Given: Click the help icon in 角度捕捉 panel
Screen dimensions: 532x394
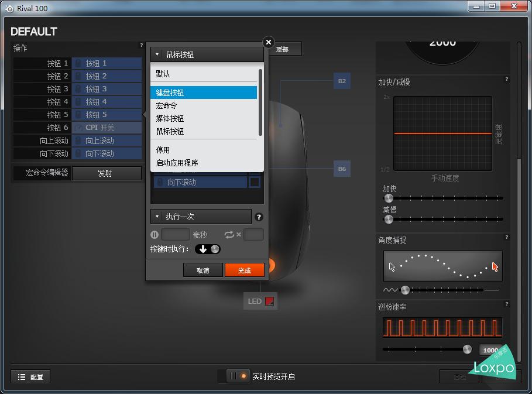Looking at the screenshot, I should point(506,238).
